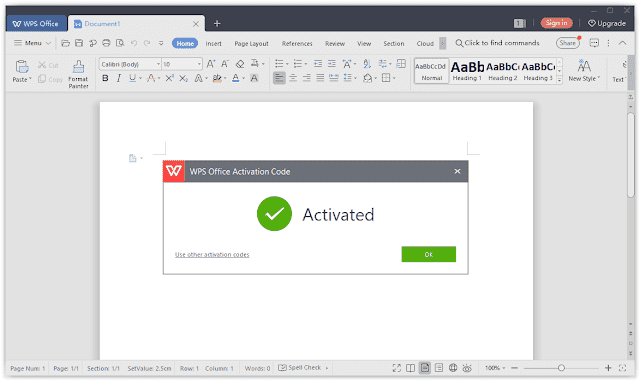Click the Share button
640x381 pixels.
567,43
